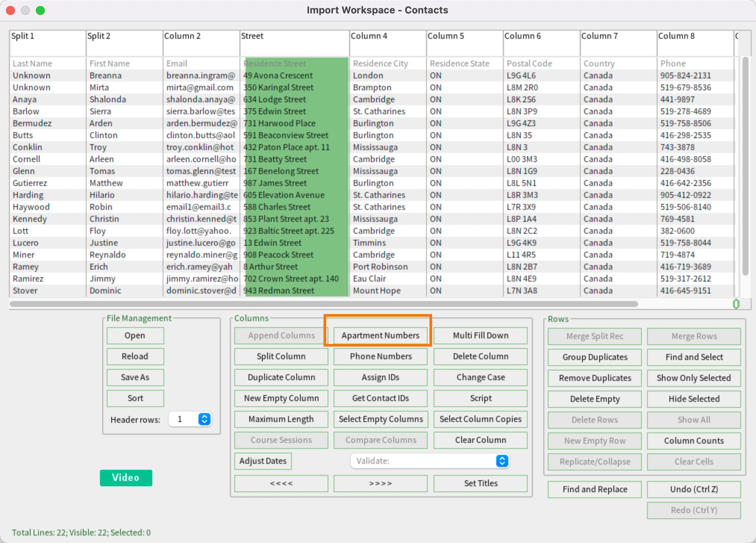Select the Column 8 header
756x543 pixels.
[695, 43]
